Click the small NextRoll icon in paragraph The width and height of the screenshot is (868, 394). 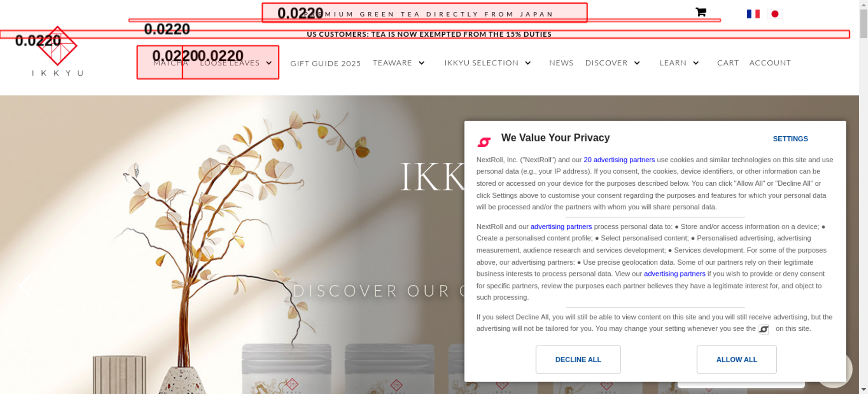coord(763,329)
